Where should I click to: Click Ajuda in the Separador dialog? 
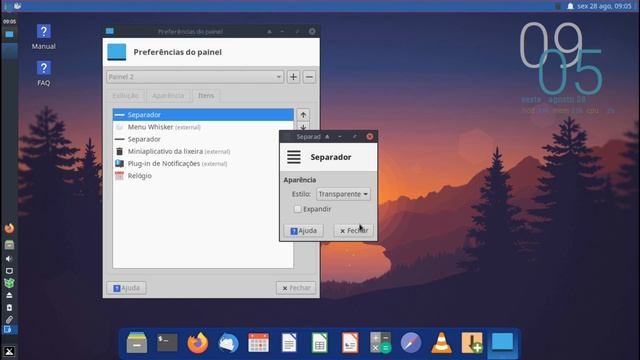point(303,231)
